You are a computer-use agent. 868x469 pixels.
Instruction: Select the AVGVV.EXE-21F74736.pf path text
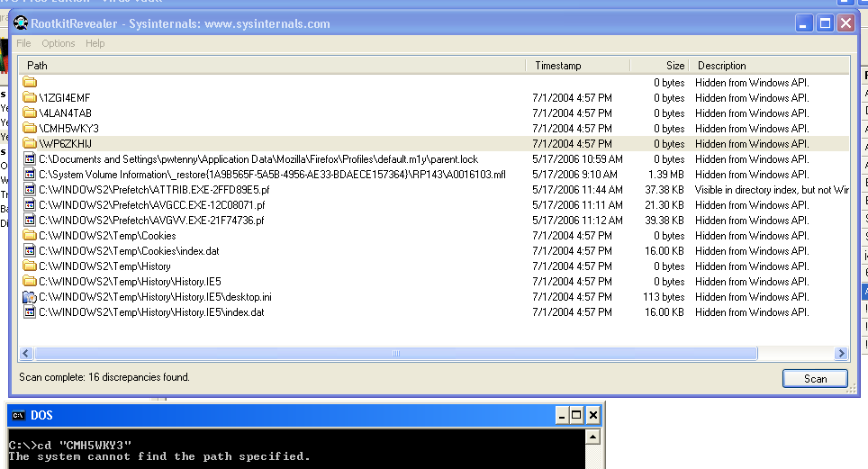(x=151, y=221)
